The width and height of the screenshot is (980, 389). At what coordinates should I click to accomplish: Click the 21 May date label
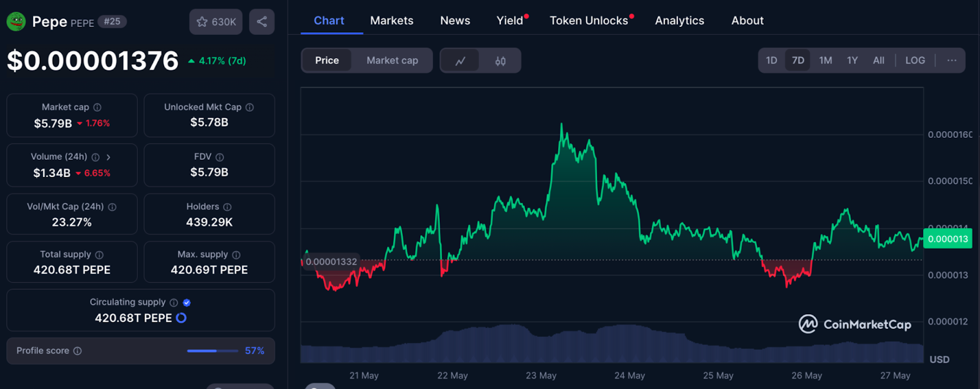[364, 376]
